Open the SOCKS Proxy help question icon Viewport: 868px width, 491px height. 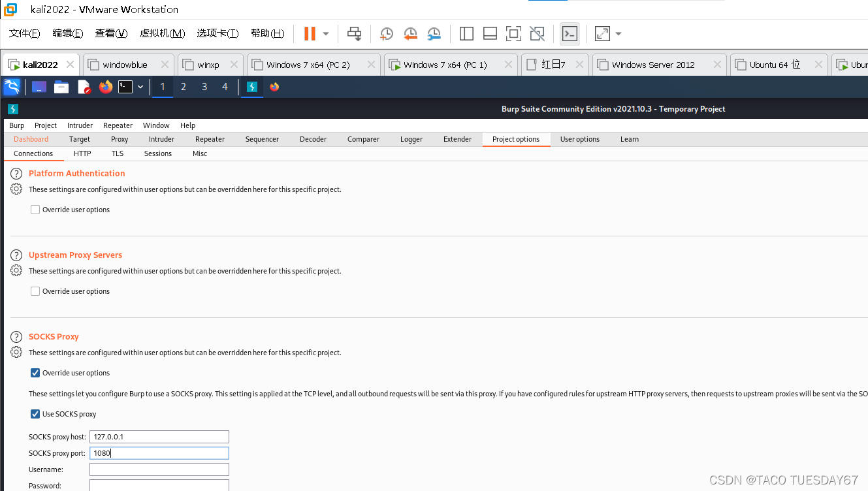(16, 337)
